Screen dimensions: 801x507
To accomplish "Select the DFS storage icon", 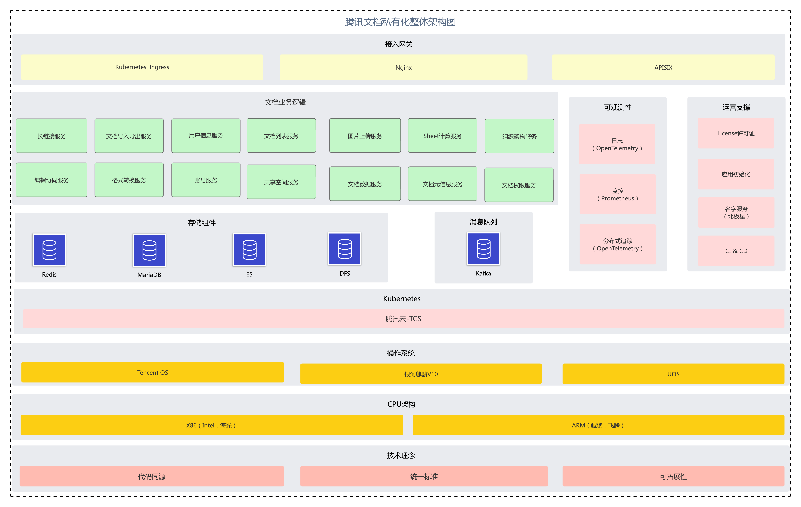I will [x=344, y=249].
